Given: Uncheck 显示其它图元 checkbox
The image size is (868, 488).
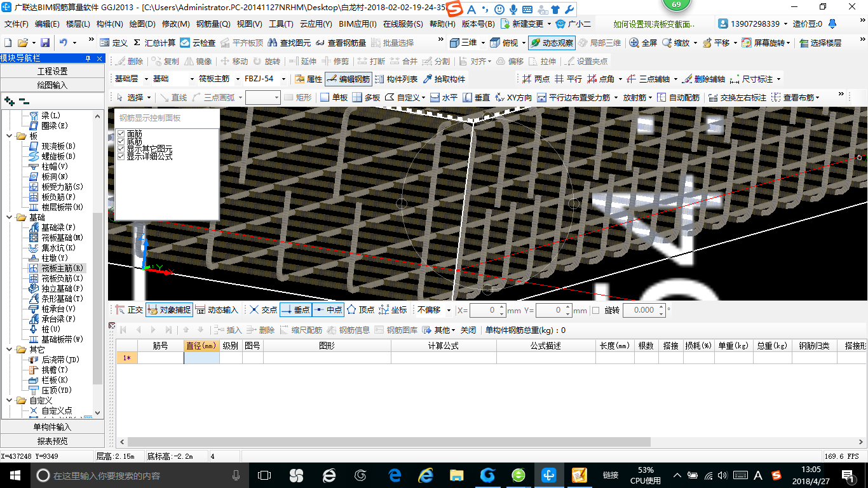Looking at the screenshot, I should click(121, 149).
